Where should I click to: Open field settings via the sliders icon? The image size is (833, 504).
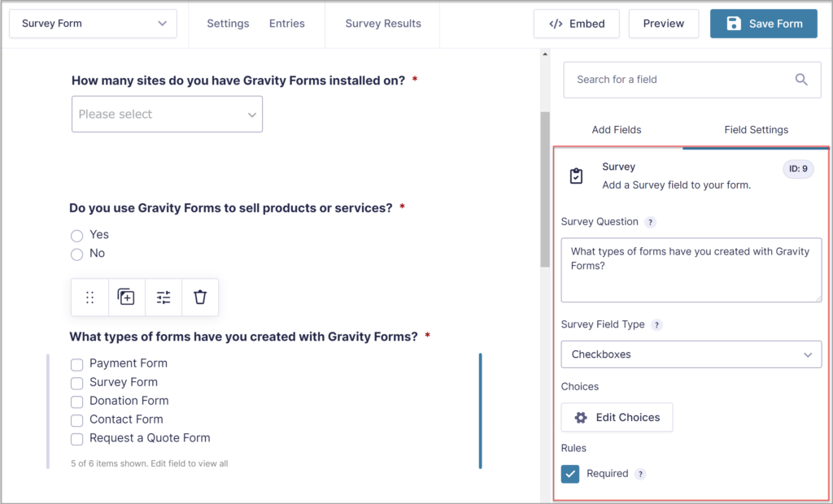tap(164, 298)
